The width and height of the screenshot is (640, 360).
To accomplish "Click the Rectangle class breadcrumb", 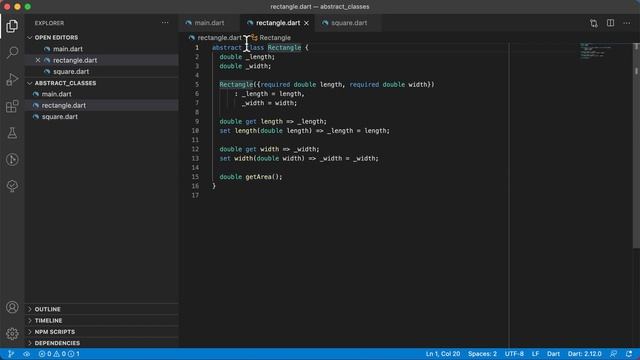I will tap(275, 38).
